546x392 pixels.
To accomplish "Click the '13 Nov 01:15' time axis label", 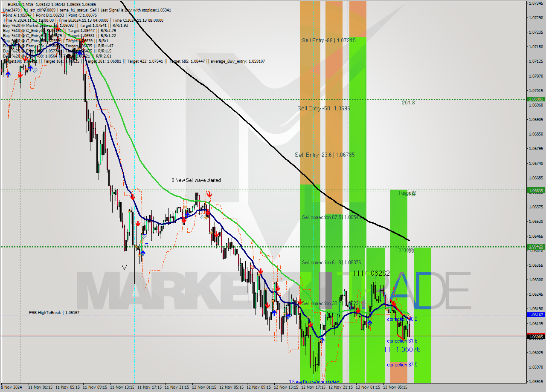I will pos(368,387).
